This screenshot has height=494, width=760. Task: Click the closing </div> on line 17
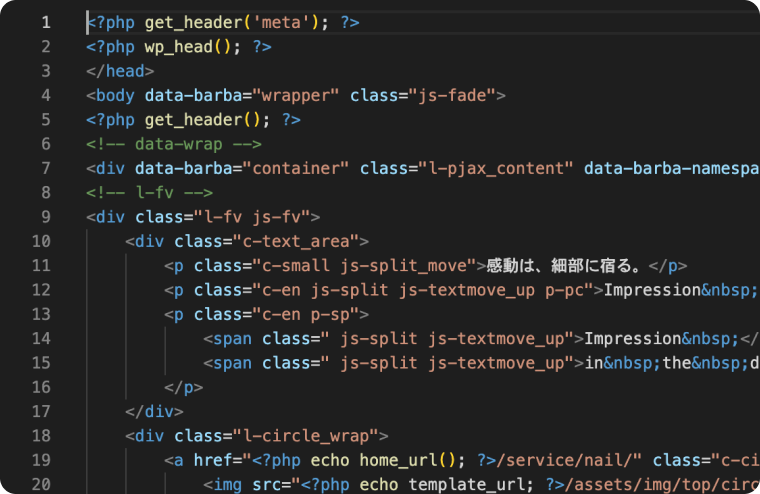[x=154, y=411]
